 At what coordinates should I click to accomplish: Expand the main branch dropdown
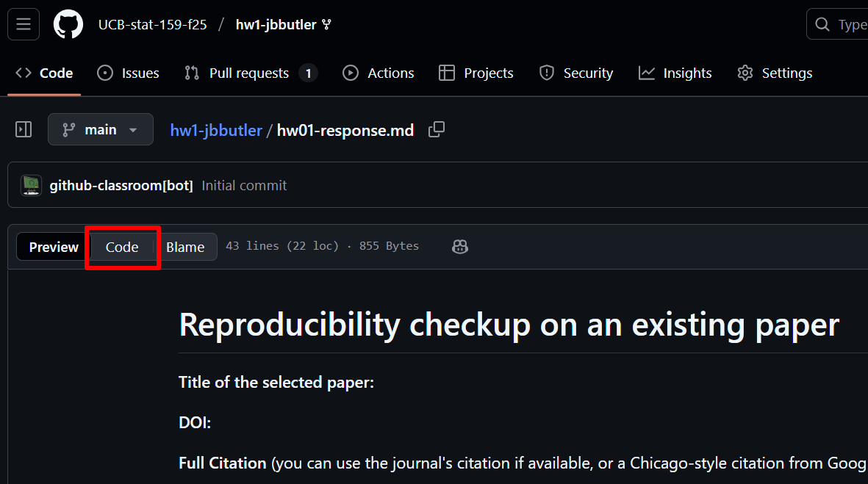point(101,130)
